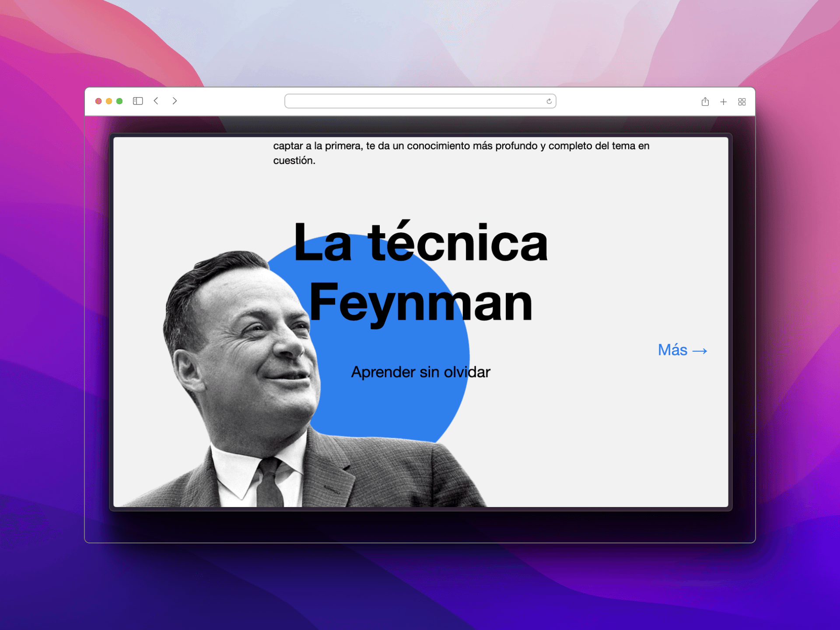
Task: Follow the blue "Más →" link
Action: tap(682, 350)
